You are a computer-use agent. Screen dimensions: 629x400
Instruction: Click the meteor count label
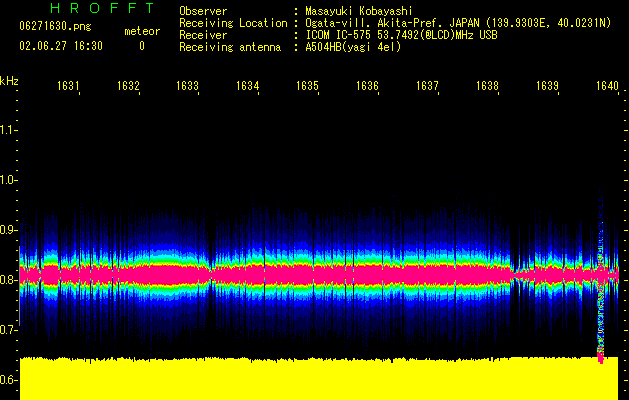pyautogui.click(x=142, y=31)
